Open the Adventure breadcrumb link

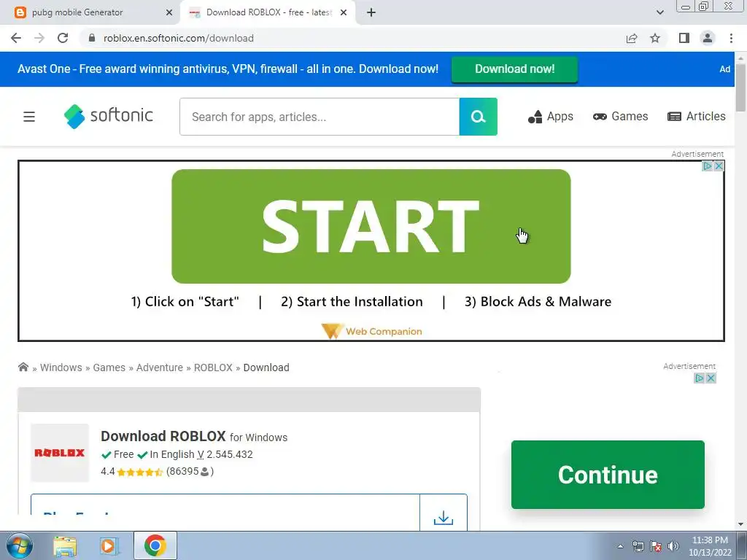coord(160,367)
